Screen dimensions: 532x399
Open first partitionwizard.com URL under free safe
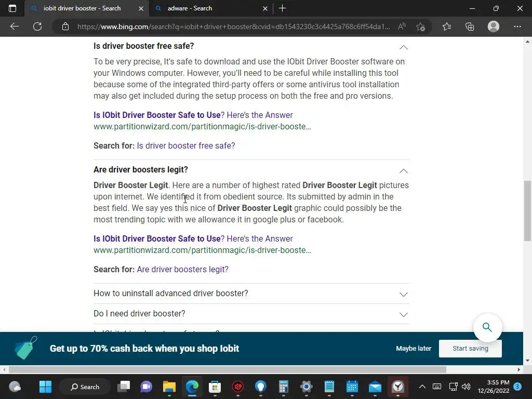click(202, 127)
